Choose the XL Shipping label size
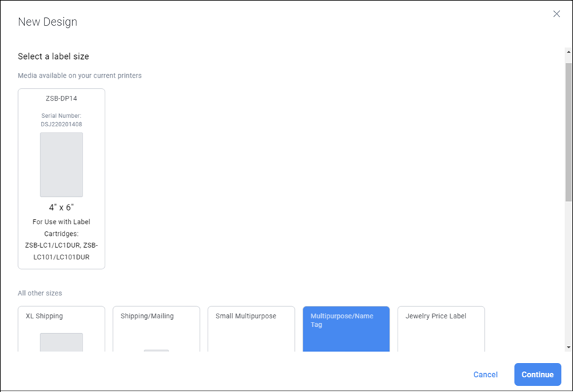 coord(61,329)
